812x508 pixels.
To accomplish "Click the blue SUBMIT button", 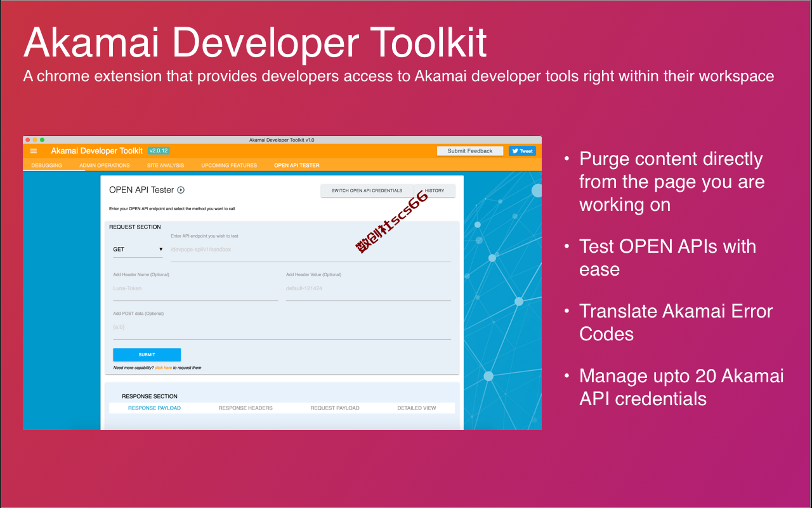I will point(147,354).
